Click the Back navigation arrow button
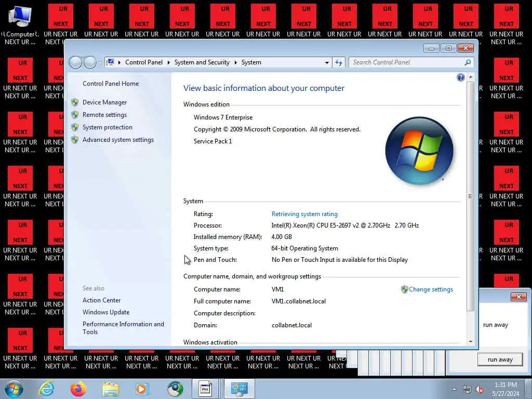The width and height of the screenshot is (532, 399). tap(75, 62)
